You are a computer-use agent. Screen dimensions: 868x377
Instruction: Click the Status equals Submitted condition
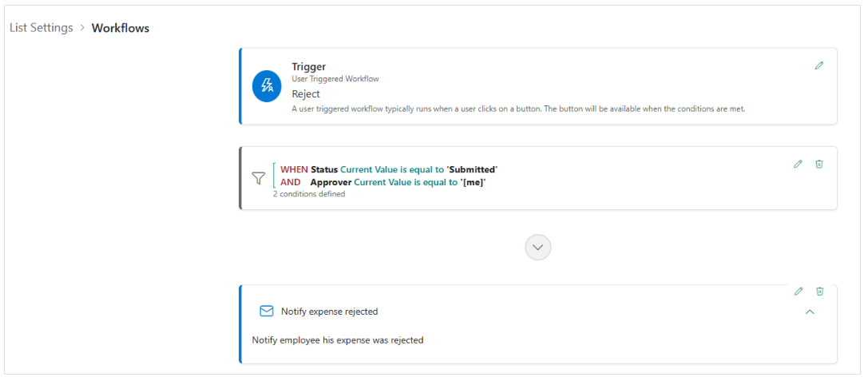(389, 170)
